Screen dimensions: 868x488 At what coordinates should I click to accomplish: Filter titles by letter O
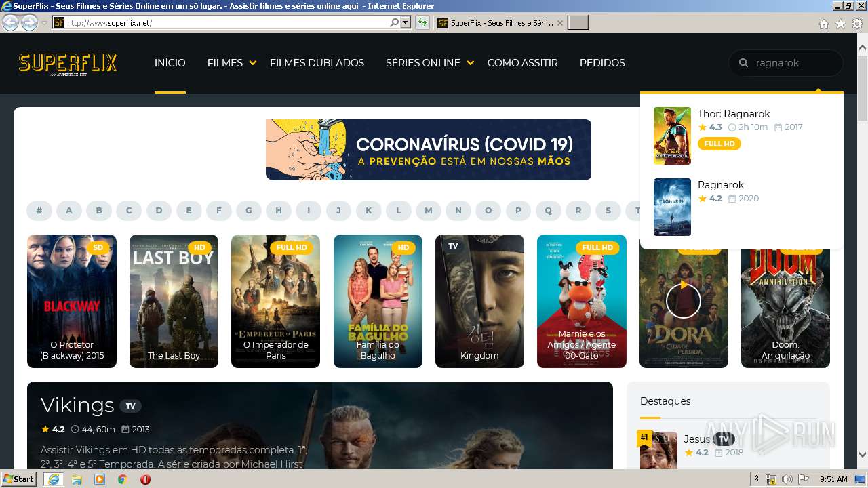click(488, 211)
